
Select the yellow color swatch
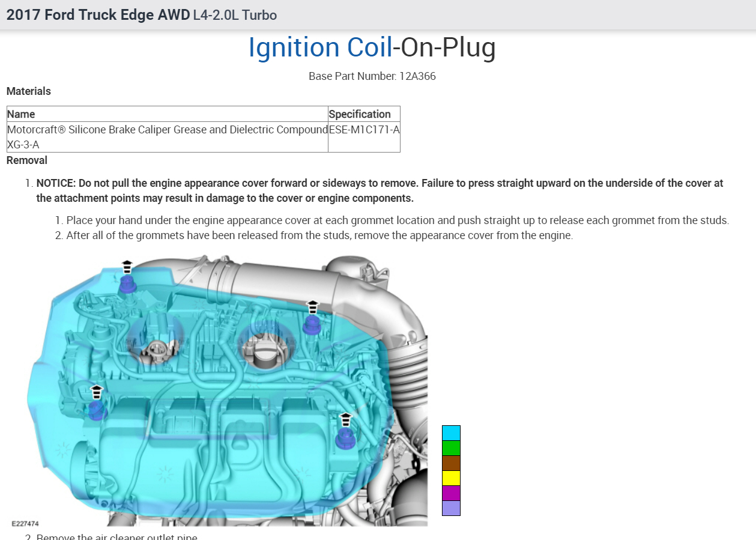coord(451,478)
